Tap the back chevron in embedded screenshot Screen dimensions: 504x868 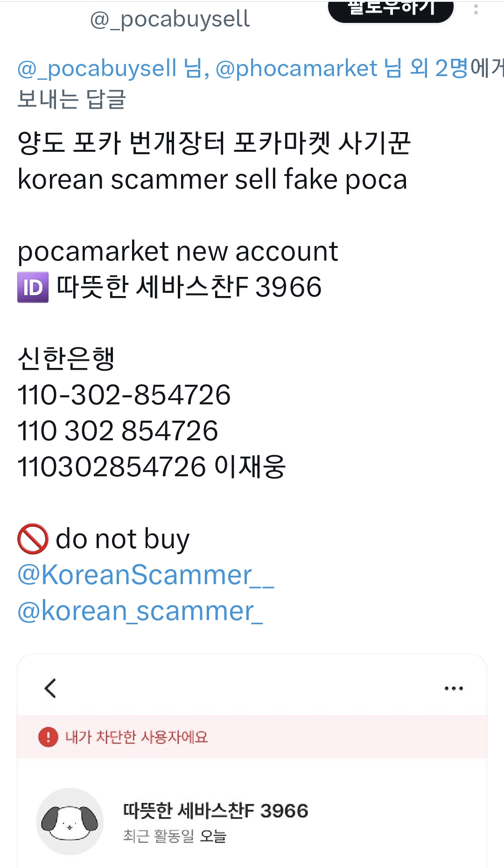tap(50, 688)
